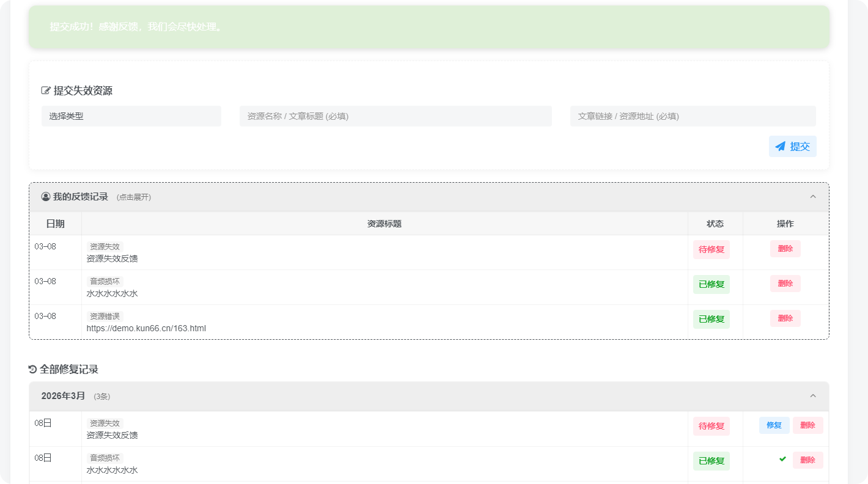Viewport: 868px width, 484px height.
Task: Delete the demo.kun66.cn entry in 我的反馈记录
Action: click(785, 318)
